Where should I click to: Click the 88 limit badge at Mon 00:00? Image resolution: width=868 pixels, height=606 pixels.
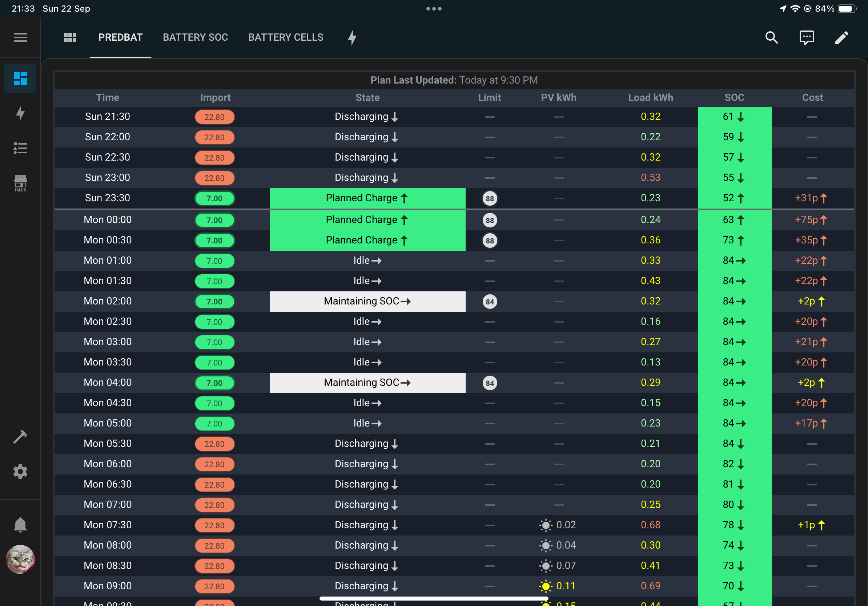pyautogui.click(x=490, y=220)
